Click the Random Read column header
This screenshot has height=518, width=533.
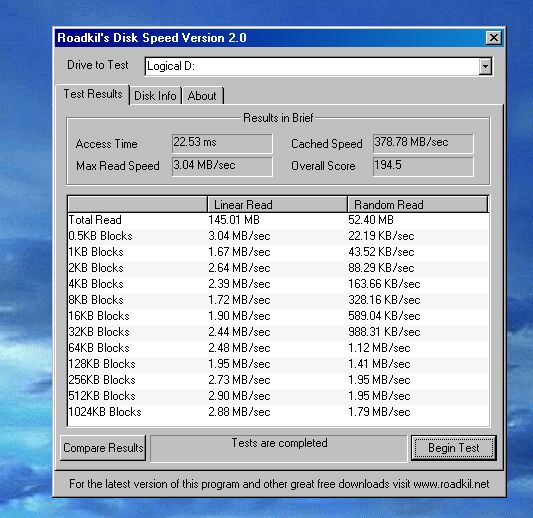pos(418,205)
